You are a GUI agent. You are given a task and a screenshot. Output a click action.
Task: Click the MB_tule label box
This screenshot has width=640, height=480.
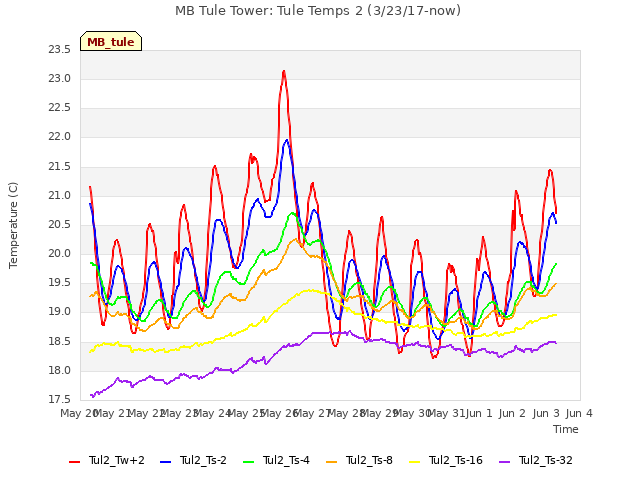click(x=111, y=41)
